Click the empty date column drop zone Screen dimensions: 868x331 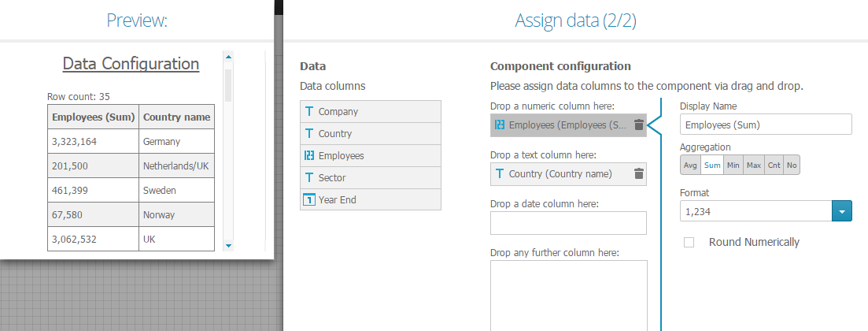point(568,223)
